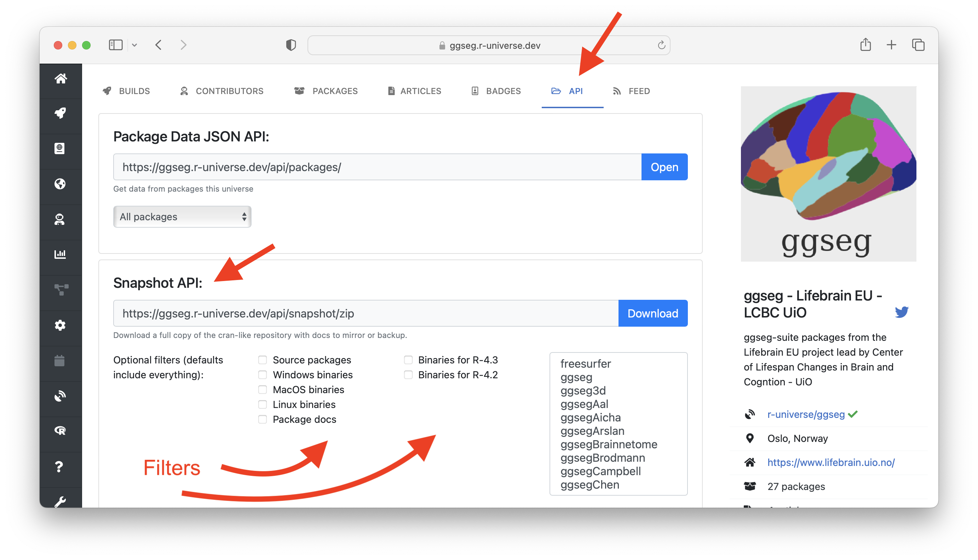Enable Binaries for R-4.3 filter
978x560 pixels.
pos(408,360)
